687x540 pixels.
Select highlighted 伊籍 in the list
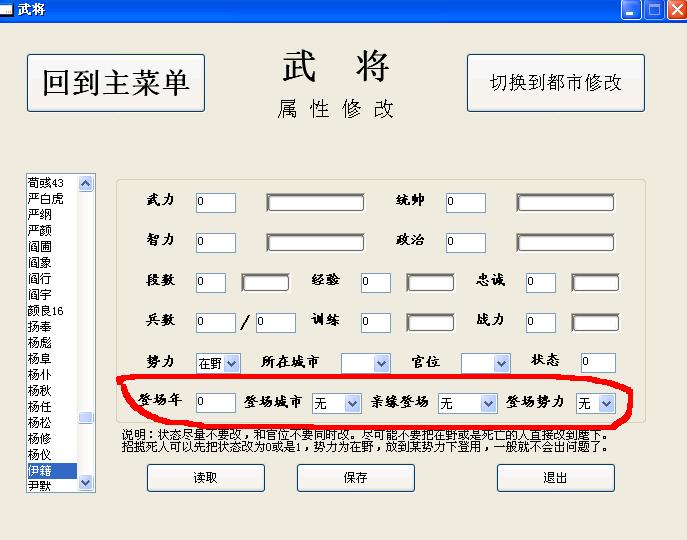pyautogui.click(x=52, y=471)
